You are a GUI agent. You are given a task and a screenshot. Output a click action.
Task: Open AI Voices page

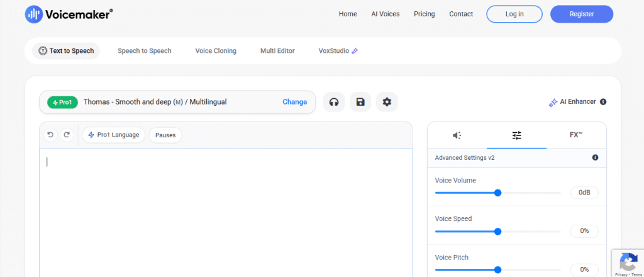pyautogui.click(x=386, y=14)
